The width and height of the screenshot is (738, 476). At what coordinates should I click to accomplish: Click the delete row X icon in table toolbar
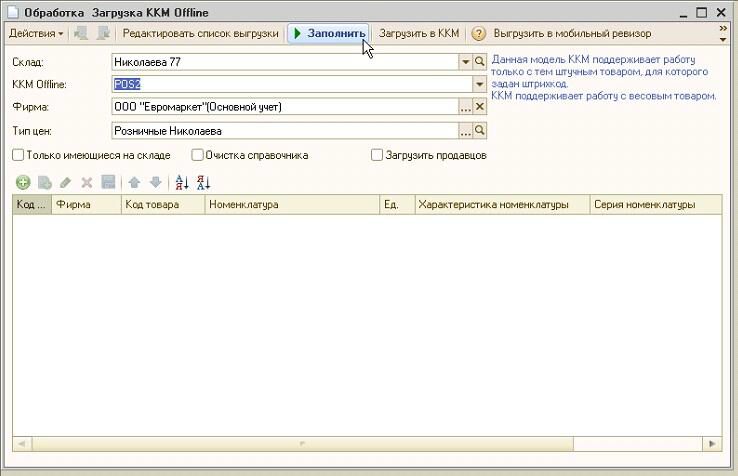tap(87, 182)
